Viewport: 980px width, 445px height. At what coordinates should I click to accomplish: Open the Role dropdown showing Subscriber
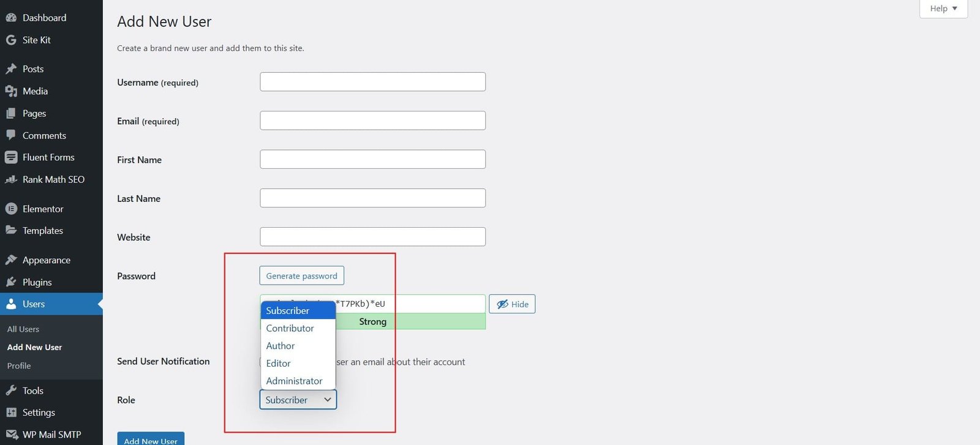(298, 400)
